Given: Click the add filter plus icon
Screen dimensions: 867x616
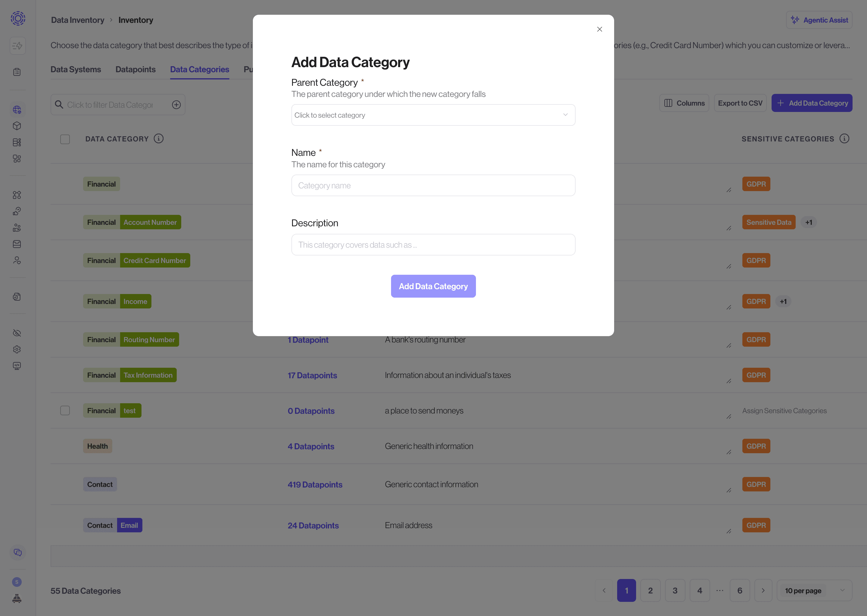Looking at the screenshot, I should [x=176, y=105].
